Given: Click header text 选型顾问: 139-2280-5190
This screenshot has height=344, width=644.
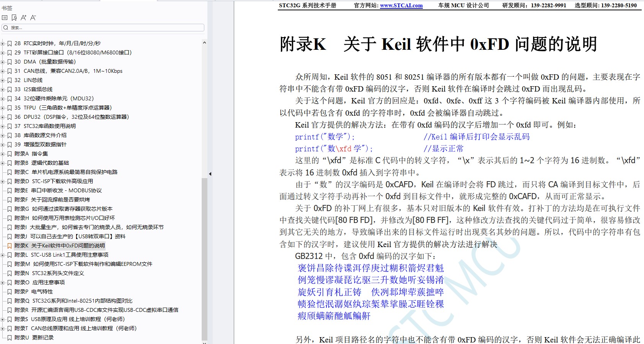Looking at the screenshot, I should pyautogui.click(x=606, y=5).
